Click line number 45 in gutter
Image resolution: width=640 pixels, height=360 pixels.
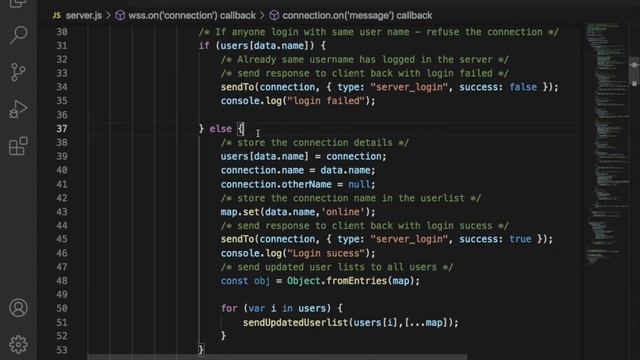[x=62, y=239]
